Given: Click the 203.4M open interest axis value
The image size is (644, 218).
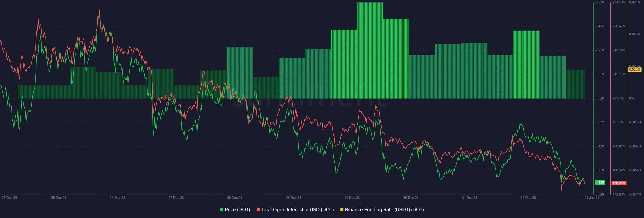Looking at the screenshot, I should tap(618, 98).
